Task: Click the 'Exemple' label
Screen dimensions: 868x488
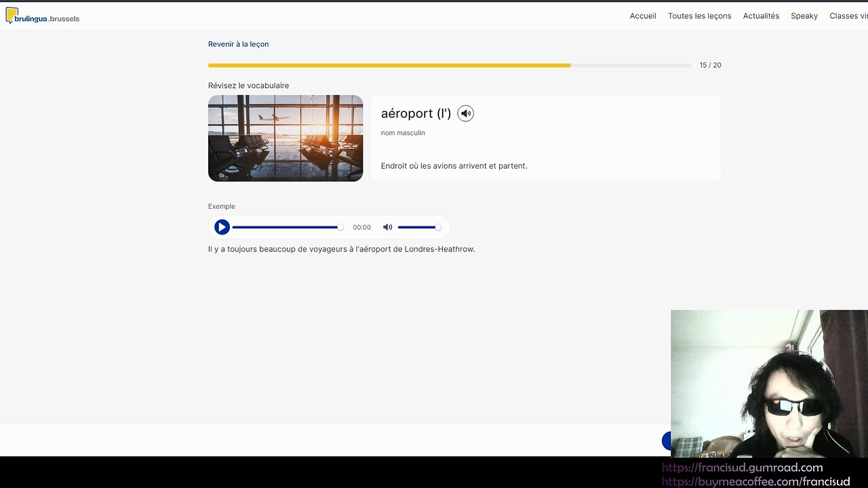Action: point(222,206)
